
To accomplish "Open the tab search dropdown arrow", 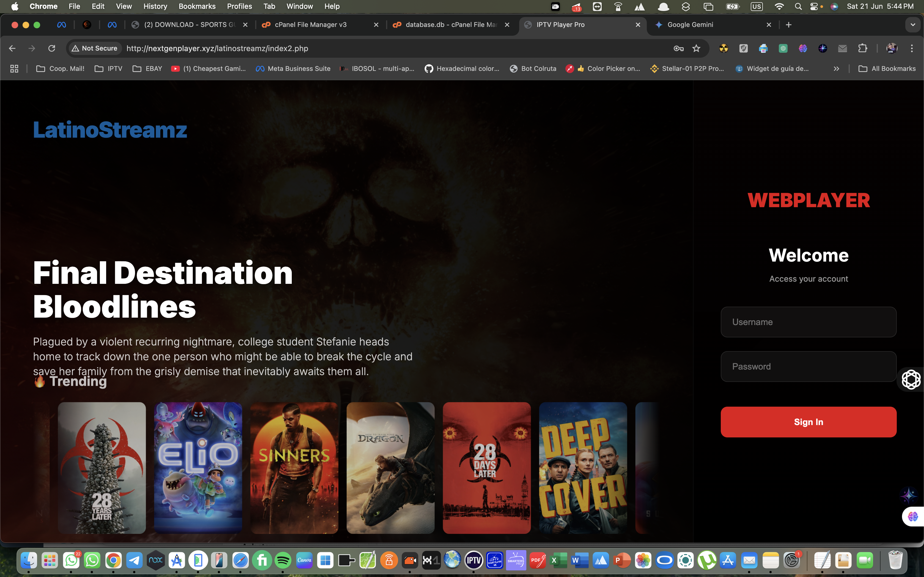I will pyautogui.click(x=913, y=24).
